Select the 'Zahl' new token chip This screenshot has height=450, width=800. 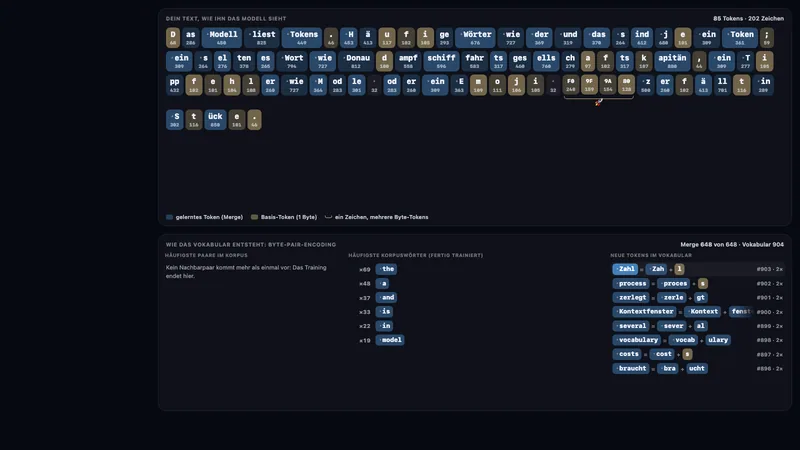pyautogui.click(x=625, y=269)
